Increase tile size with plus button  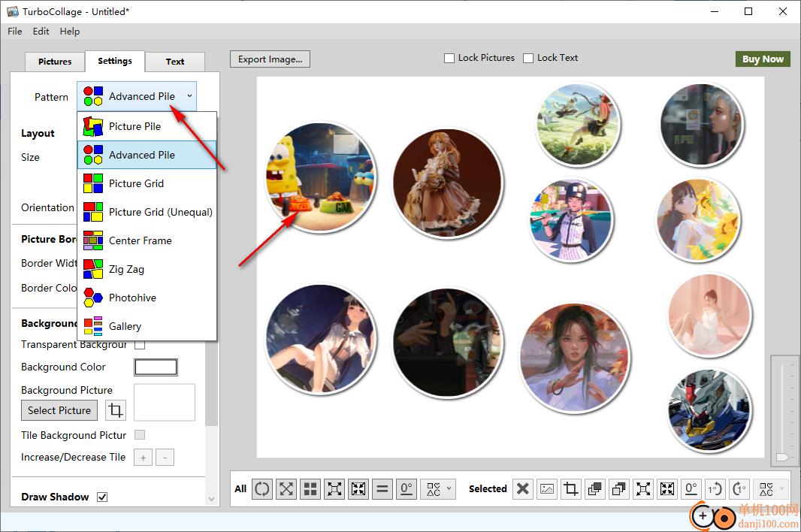pyautogui.click(x=143, y=458)
